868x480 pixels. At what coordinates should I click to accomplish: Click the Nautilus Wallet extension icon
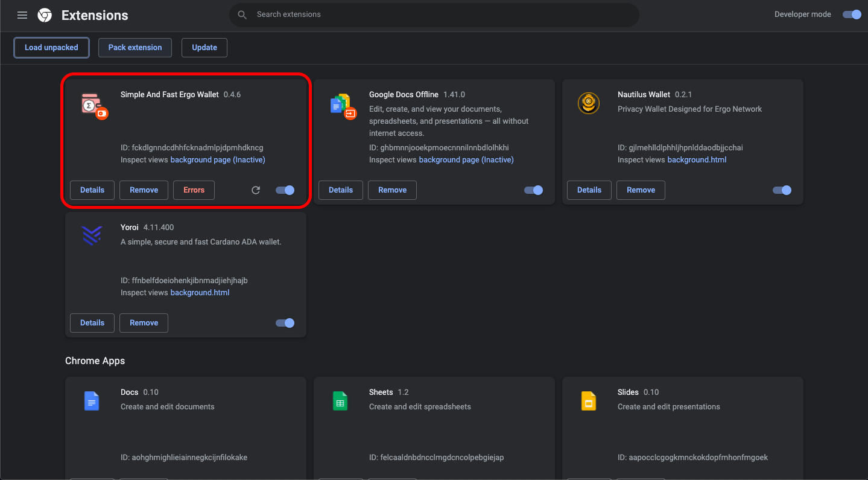pos(589,104)
